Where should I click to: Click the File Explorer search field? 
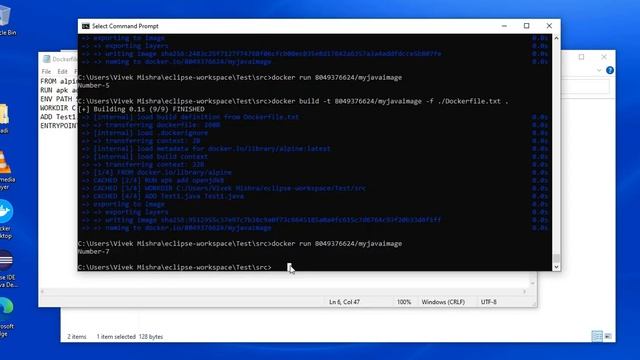pyautogui.click(x=586, y=87)
